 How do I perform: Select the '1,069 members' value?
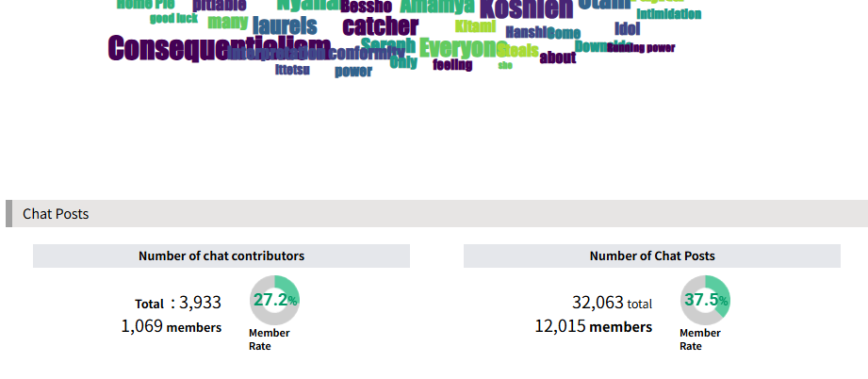171,326
